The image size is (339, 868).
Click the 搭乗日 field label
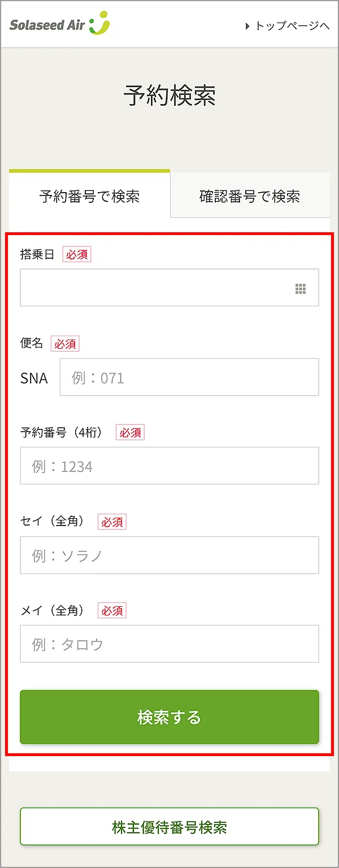pyautogui.click(x=37, y=254)
